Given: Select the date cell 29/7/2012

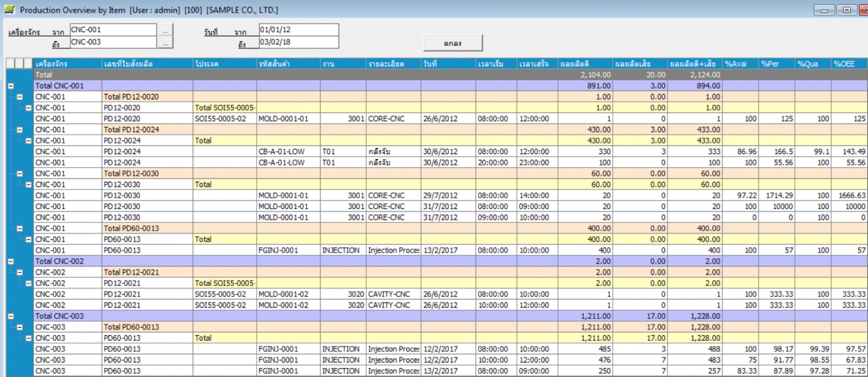Looking at the screenshot, I should coord(449,195).
